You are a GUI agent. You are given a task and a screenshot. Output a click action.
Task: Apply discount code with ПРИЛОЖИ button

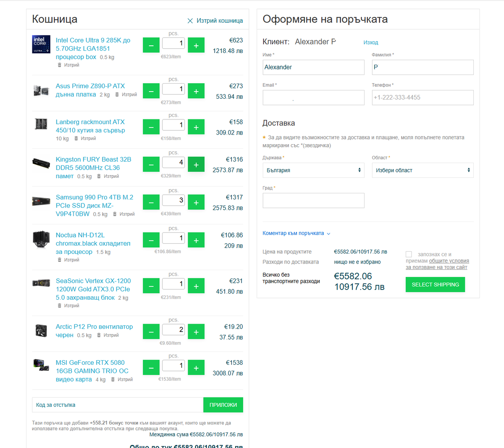coord(223,405)
